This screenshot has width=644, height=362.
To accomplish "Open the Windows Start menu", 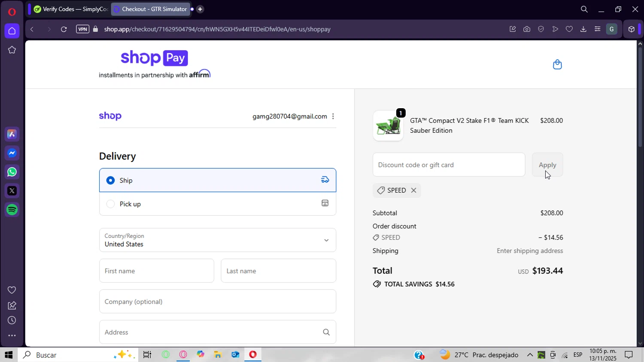I will click(9, 355).
